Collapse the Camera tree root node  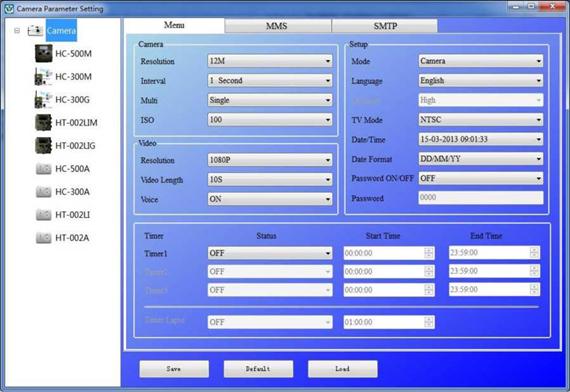tap(17, 31)
